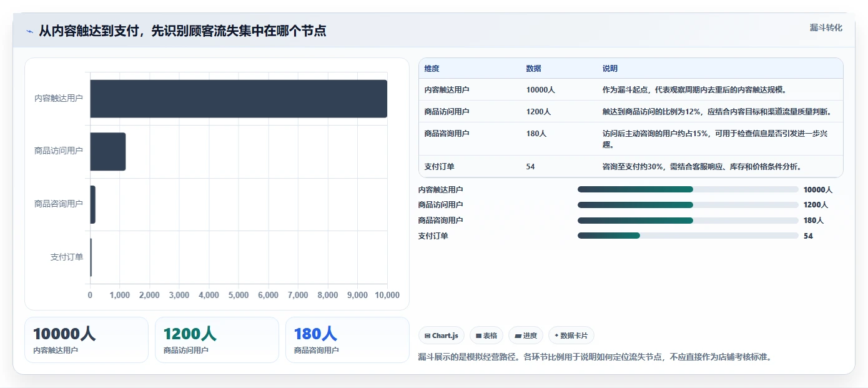Click the progress bar showing 54

click(x=688, y=236)
